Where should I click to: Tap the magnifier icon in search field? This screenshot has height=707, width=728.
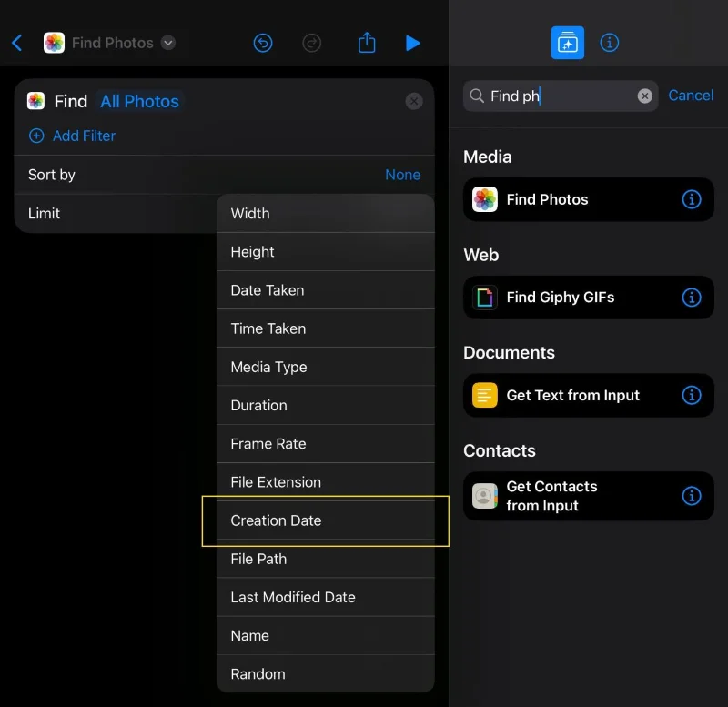[477, 96]
